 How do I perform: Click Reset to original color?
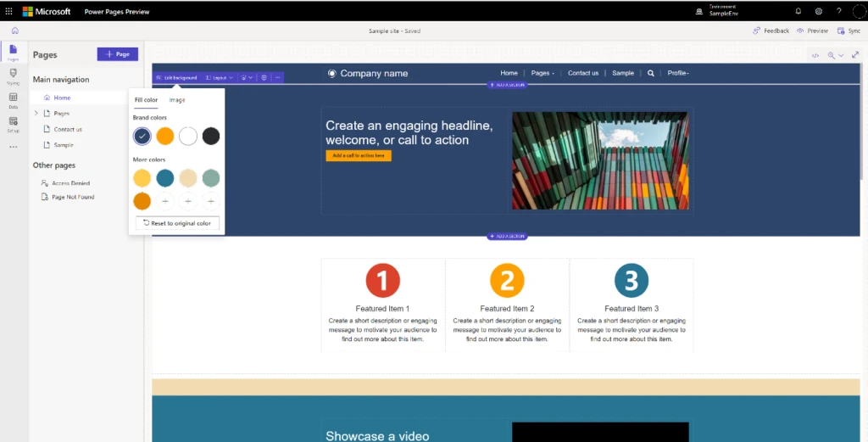point(177,223)
